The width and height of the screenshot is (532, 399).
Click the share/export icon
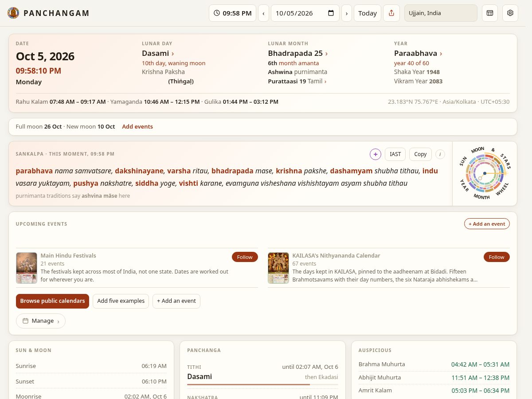click(391, 13)
